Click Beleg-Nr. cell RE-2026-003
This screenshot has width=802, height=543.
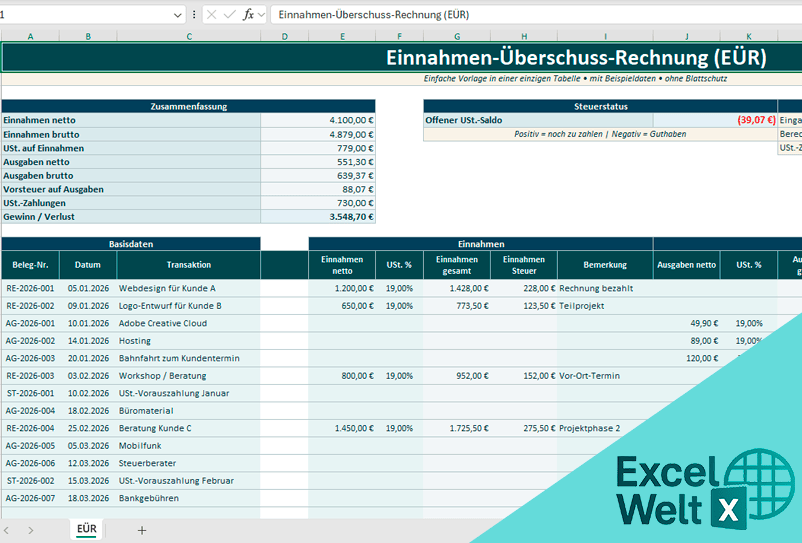click(30, 376)
